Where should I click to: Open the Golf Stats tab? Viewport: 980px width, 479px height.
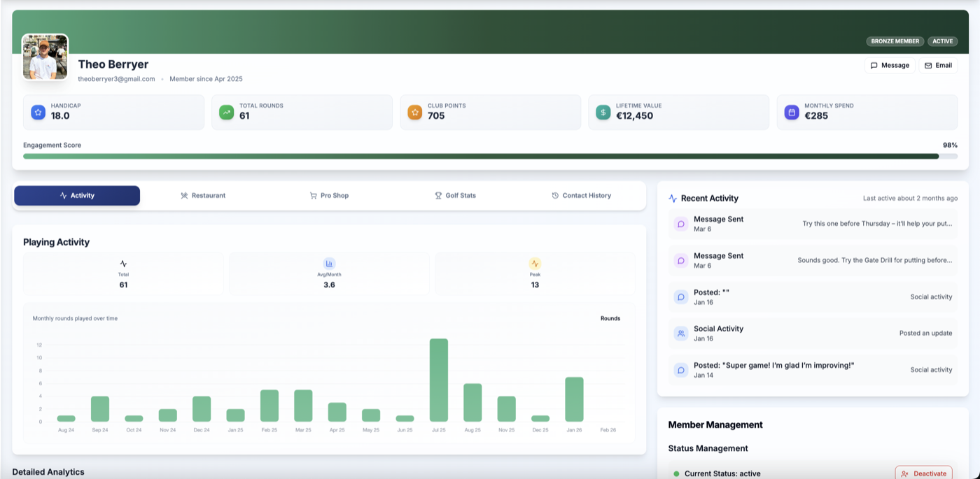[x=455, y=196]
